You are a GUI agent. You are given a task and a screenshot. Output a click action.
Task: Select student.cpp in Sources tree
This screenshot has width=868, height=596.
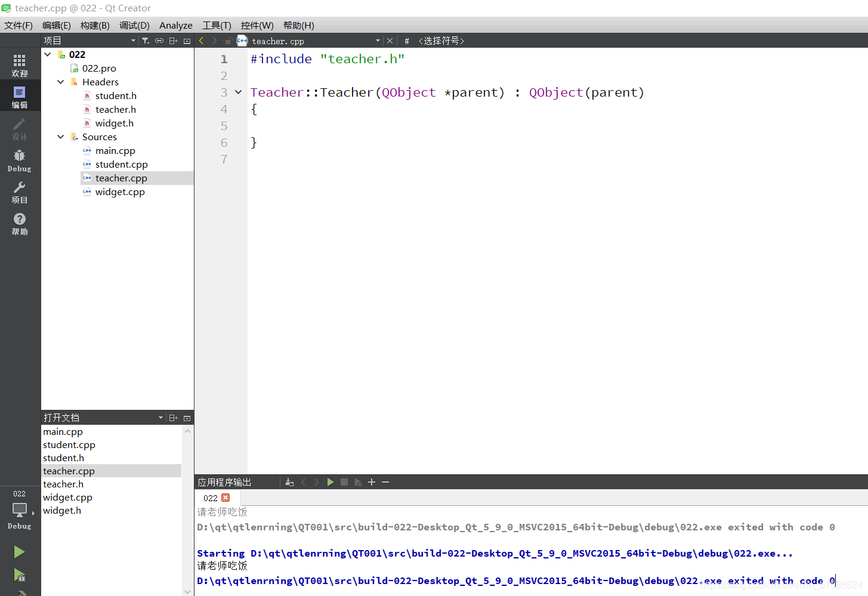(x=122, y=164)
